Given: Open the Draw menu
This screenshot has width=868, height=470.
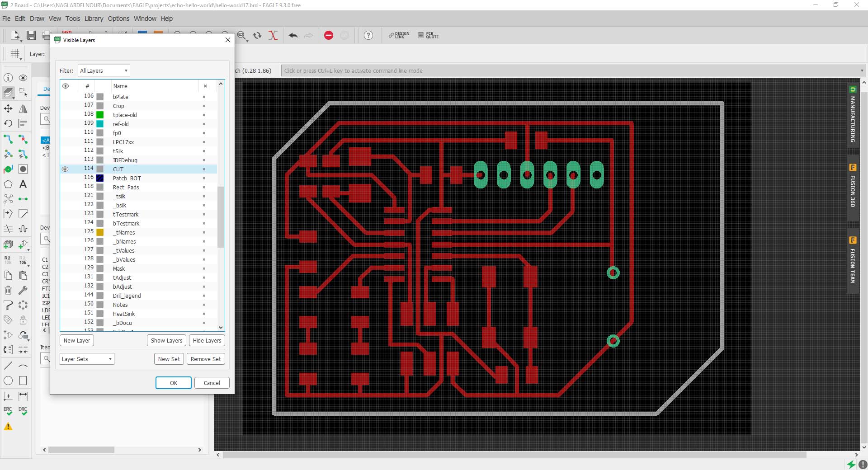Looking at the screenshot, I should click(x=37, y=19).
